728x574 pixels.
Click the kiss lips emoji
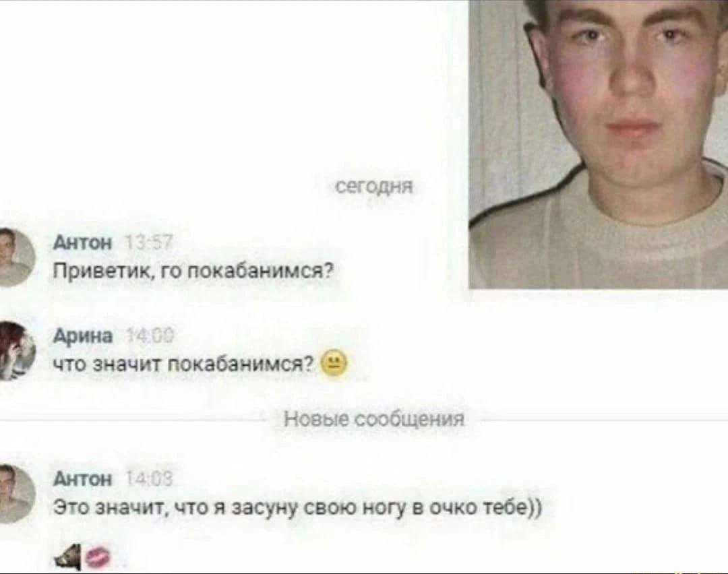(x=98, y=558)
